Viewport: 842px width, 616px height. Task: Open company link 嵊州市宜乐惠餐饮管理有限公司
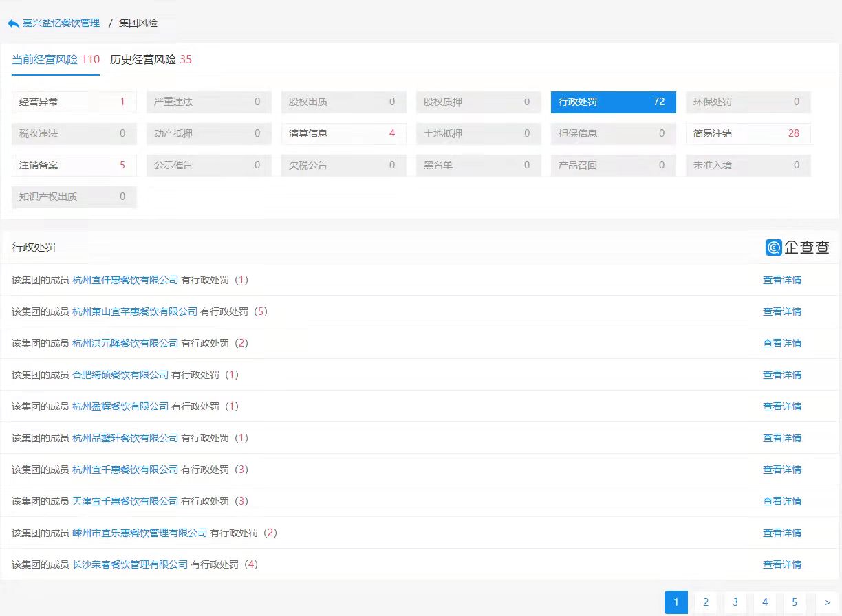(x=140, y=533)
